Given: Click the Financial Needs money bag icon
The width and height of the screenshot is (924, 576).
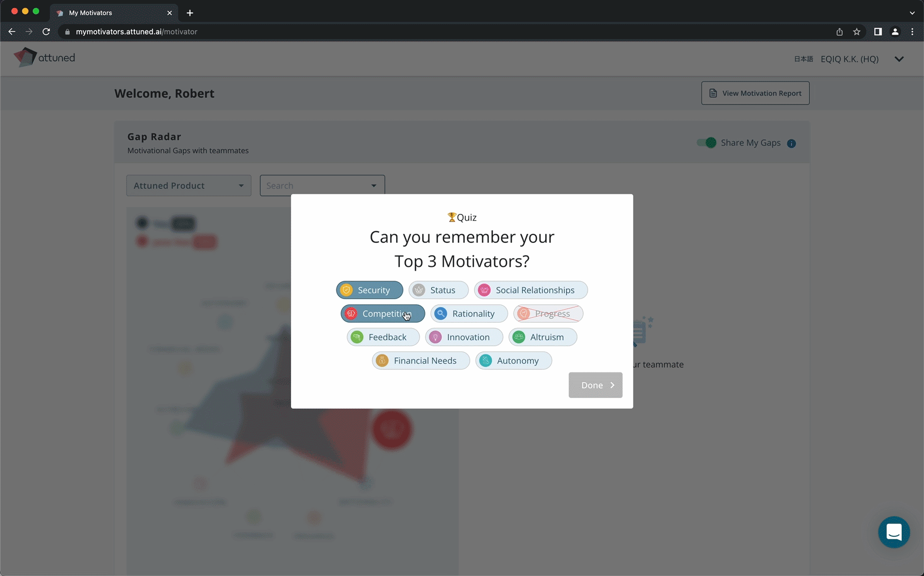Looking at the screenshot, I should (x=382, y=361).
